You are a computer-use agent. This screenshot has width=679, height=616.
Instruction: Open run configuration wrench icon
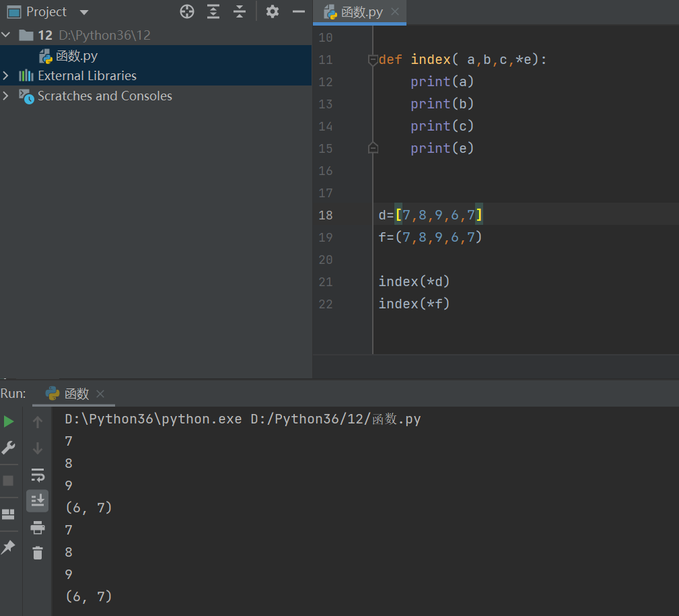(8, 448)
